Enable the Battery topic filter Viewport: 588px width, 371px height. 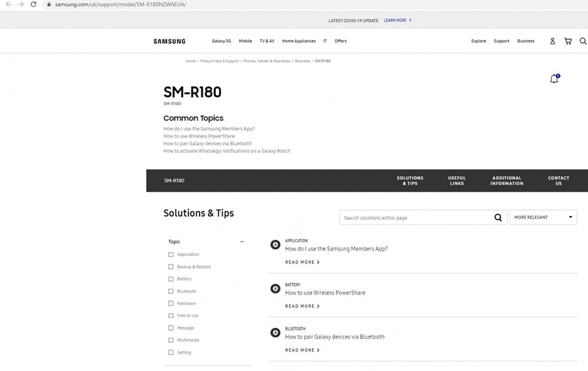point(171,279)
